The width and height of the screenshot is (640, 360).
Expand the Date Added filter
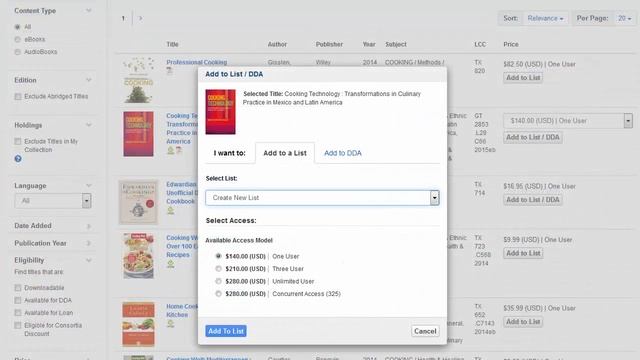tap(89, 226)
